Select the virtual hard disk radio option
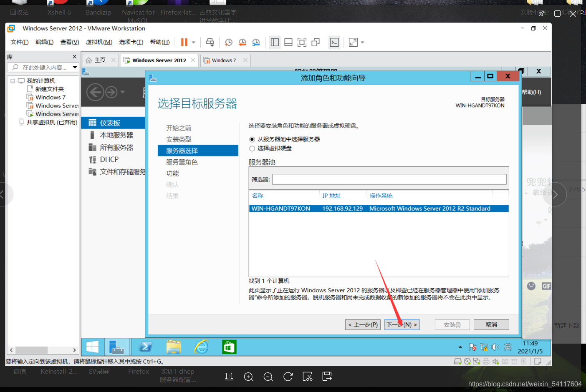 tap(252, 148)
